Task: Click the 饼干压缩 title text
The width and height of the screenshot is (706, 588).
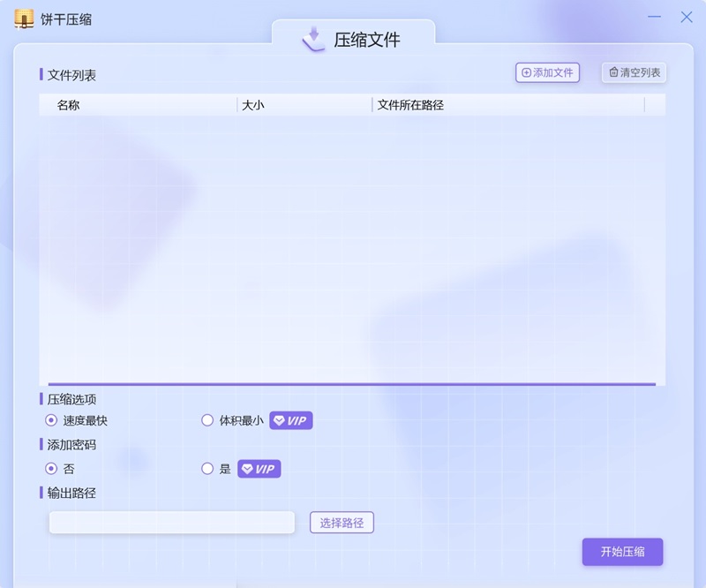Action: [66, 19]
